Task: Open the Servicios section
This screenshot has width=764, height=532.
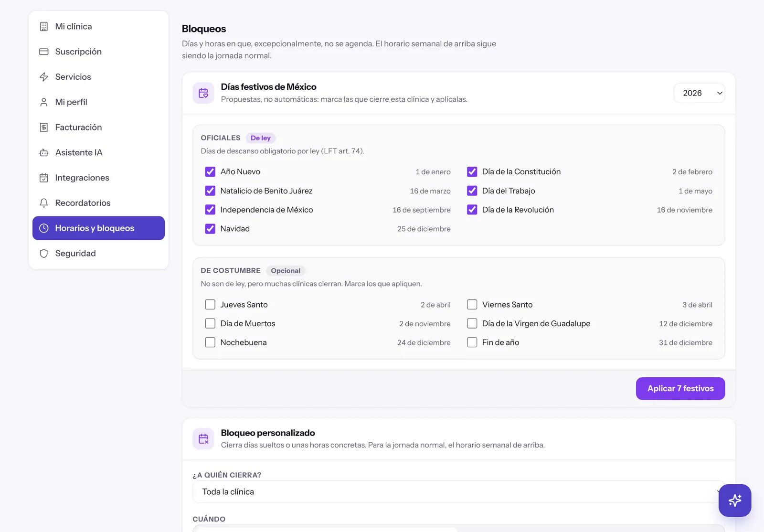Action: point(98,77)
